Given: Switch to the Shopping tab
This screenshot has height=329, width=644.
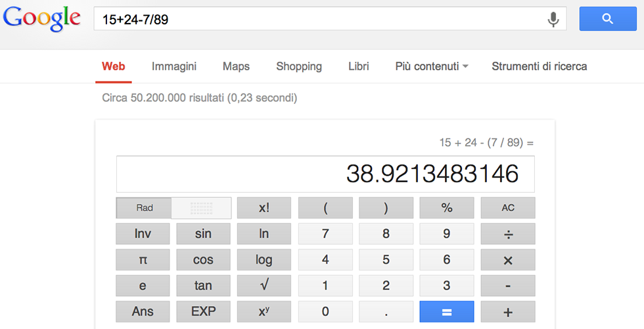Looking at the screenshot, I should click(x=299, y=66).
